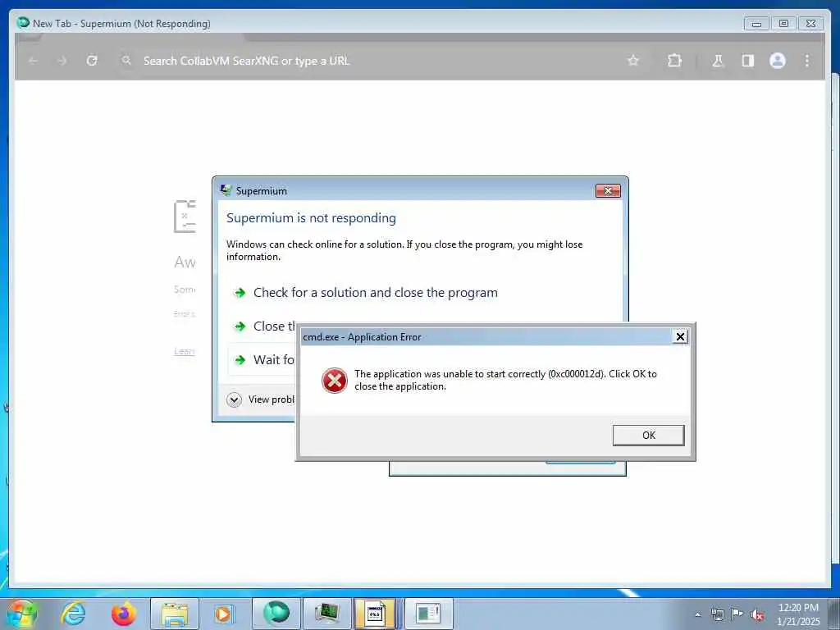Screen dimensions: 840x630
Task: Open Windows Explorer from the taskbar
Action: point(174,614)
